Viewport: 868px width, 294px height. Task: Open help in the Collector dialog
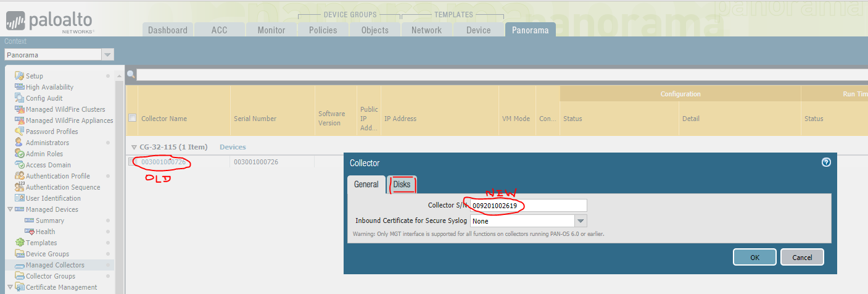(826, 162)
